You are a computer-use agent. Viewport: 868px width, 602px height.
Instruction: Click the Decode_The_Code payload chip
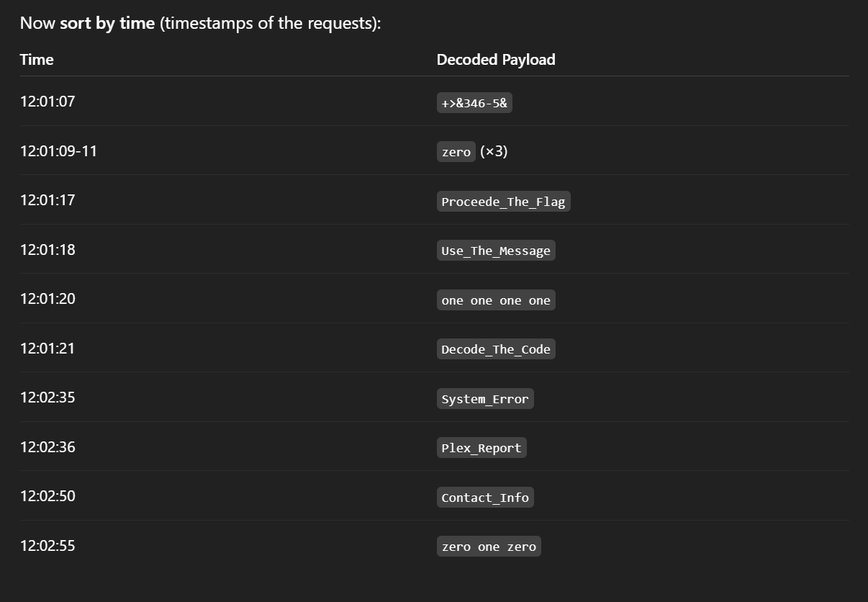[x=496, y=349]
